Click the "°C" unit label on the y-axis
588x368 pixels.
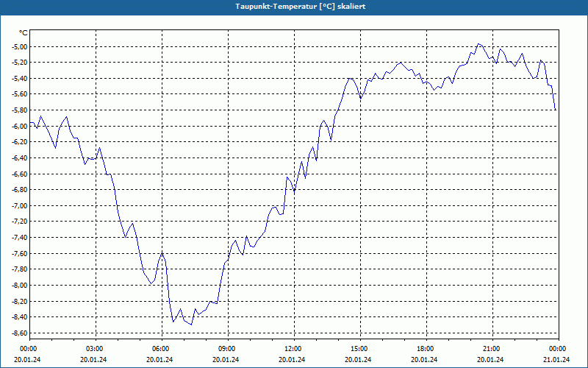pos(24,33)
